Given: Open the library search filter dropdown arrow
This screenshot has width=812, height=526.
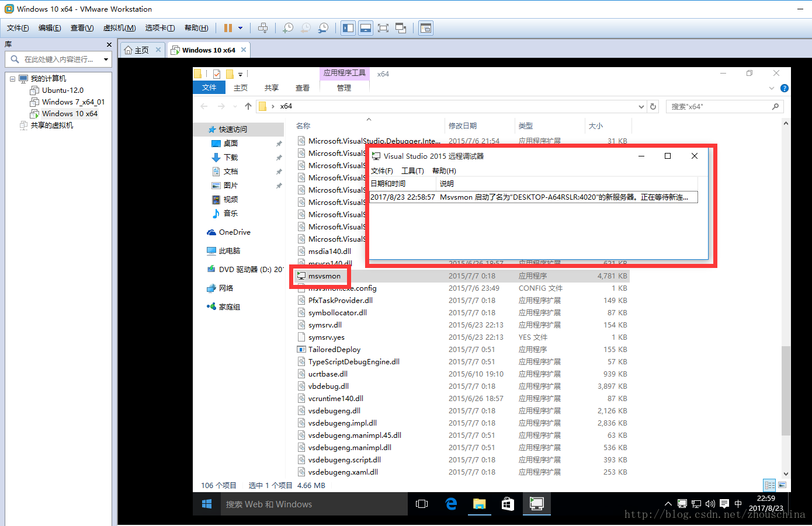Looking at the screenshot, I should pyautogui.click(x=106, y=59).
